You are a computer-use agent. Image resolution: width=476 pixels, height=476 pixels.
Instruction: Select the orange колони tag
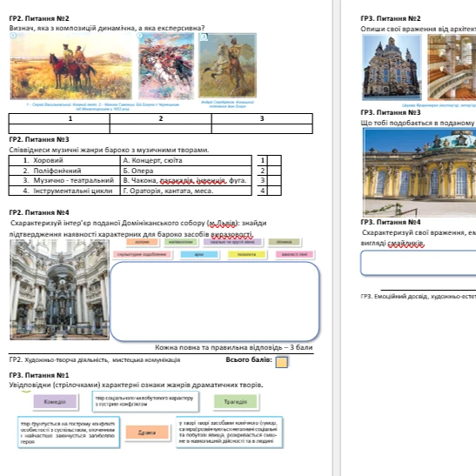pyautogui.click(x=143, y=242)
